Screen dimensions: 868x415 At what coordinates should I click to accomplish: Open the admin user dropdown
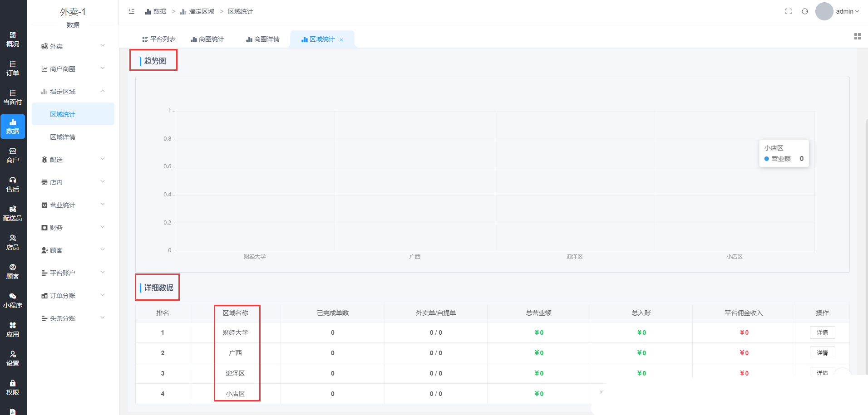(847, 11)
